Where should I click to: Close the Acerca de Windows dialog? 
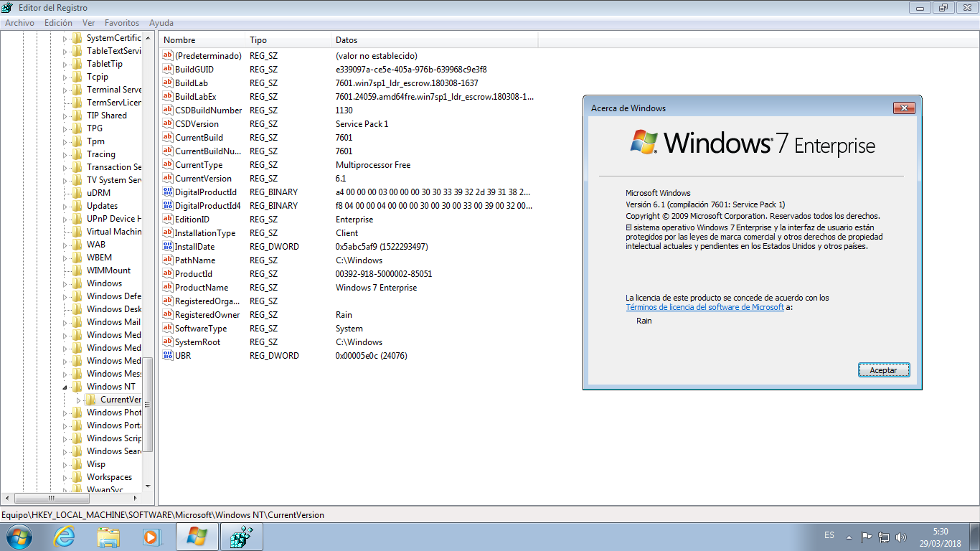[903, 108]
